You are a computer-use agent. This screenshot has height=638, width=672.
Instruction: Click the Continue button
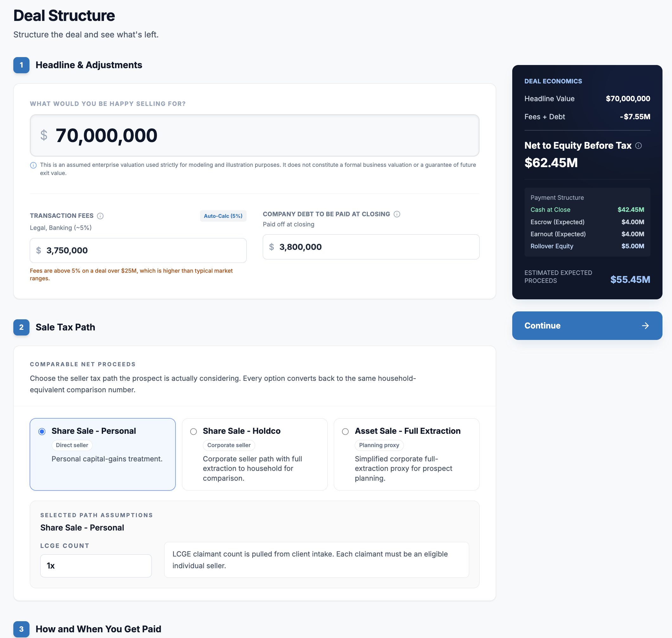(x=587, y=325)
